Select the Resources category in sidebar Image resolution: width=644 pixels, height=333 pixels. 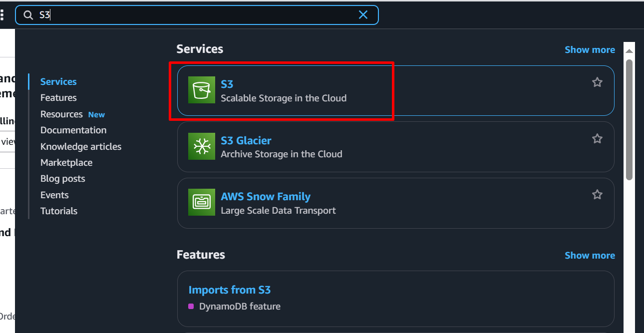[61, 114]
